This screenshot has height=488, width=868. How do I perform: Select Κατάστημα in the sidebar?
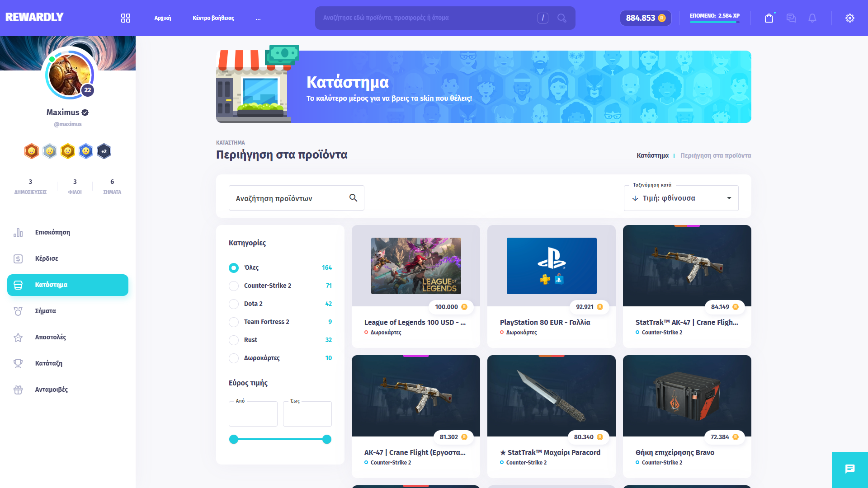click(68, 285)
